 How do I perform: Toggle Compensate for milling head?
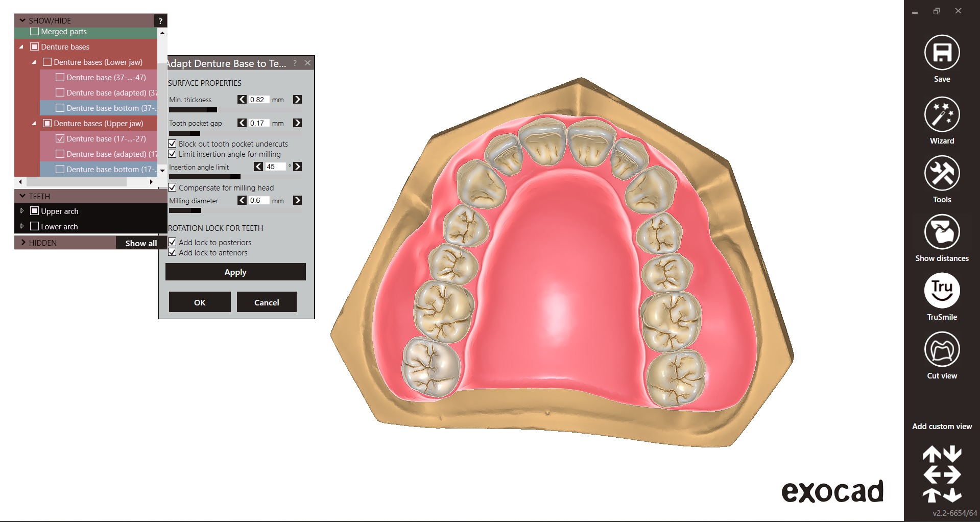pyautogui.click(x=173, y=187)
